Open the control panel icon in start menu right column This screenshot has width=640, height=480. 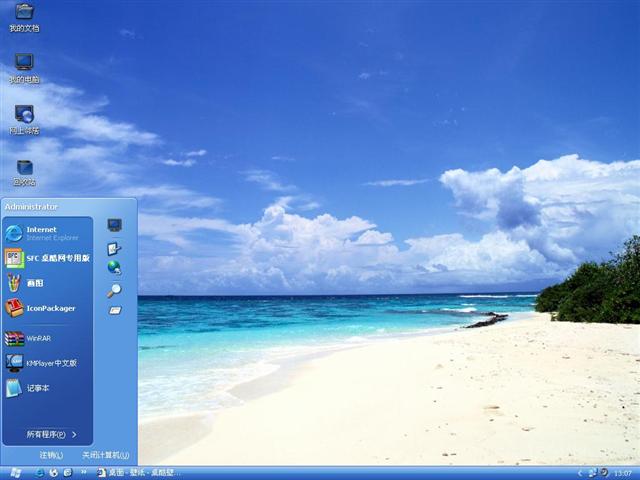pyautogui.click(x=114, y=249)
